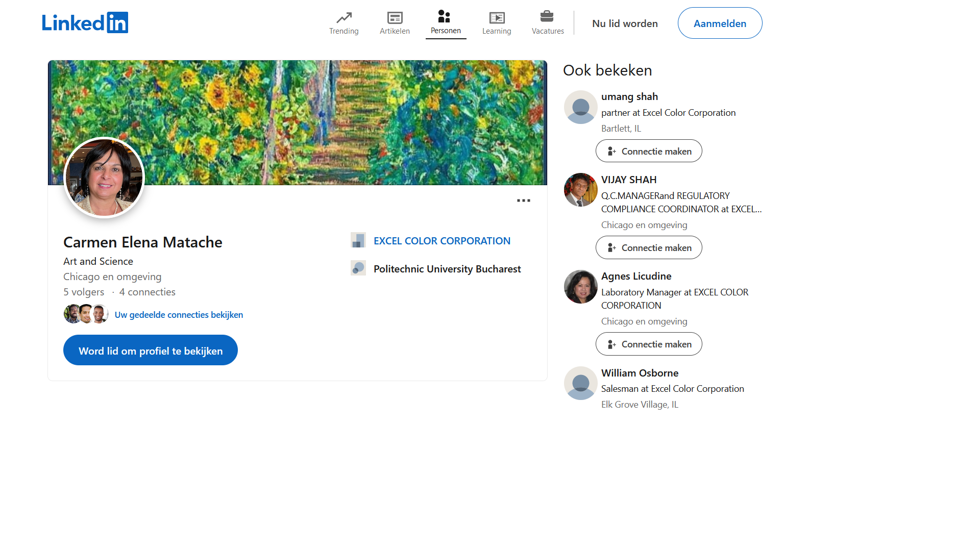This screenshot has height=551, width=980.
Task: Click Connectie maken for Agnes Licudine
Action: coord(649,344)
